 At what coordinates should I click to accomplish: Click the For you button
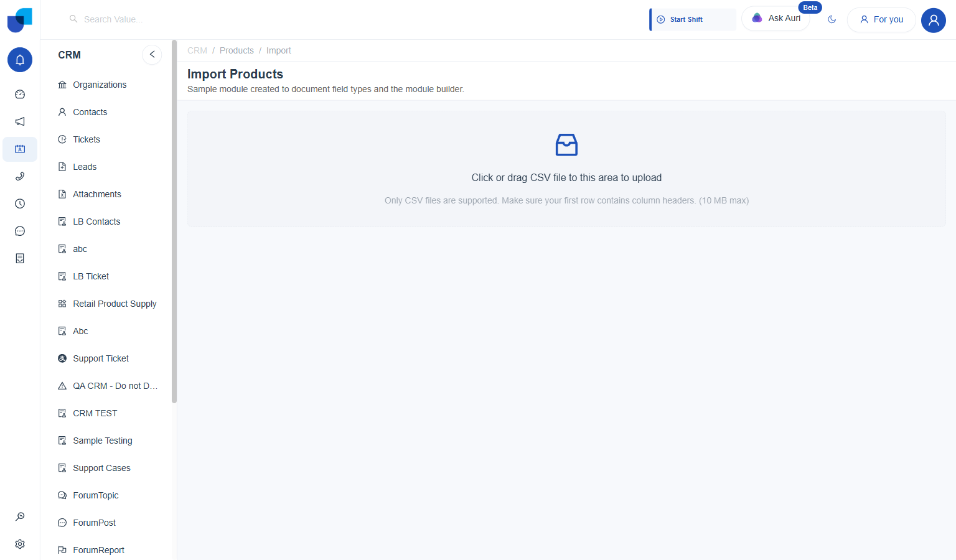pos(881,20)
